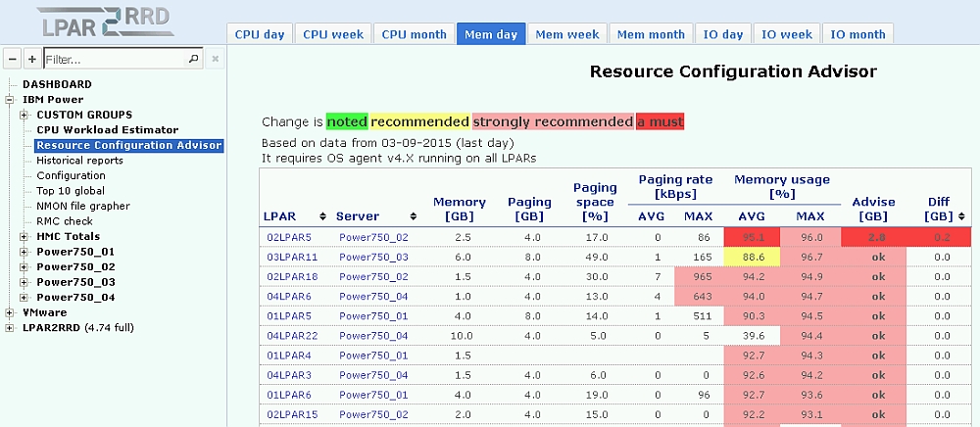Image resolution: width=980 pixels, height=427 pixels.
Task: Expand the CUSTOM GROUPS node
Action: [x=24, y=115]
